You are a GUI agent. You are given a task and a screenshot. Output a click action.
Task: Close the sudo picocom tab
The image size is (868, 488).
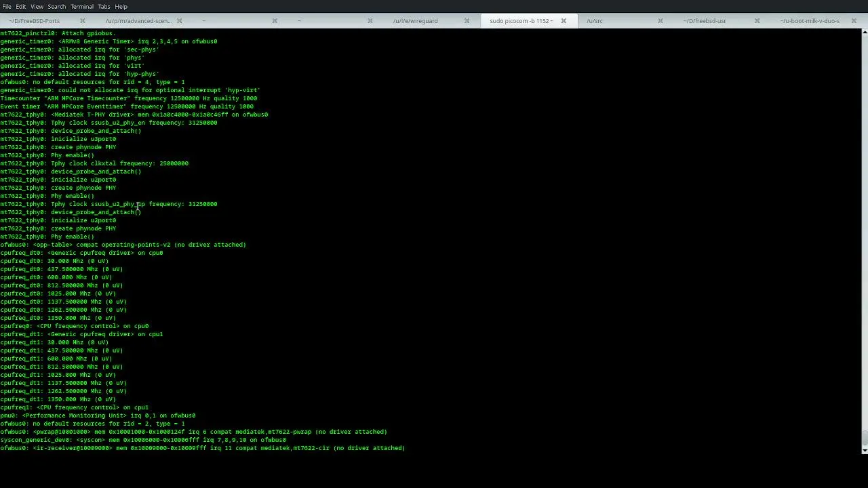pos(563,21)
